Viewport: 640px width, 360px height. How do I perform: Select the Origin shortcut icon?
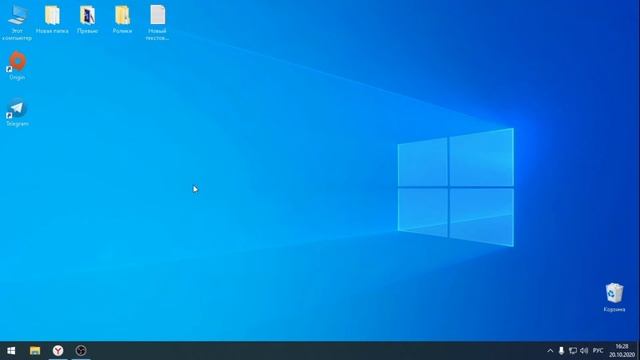(x=17, y=66)
